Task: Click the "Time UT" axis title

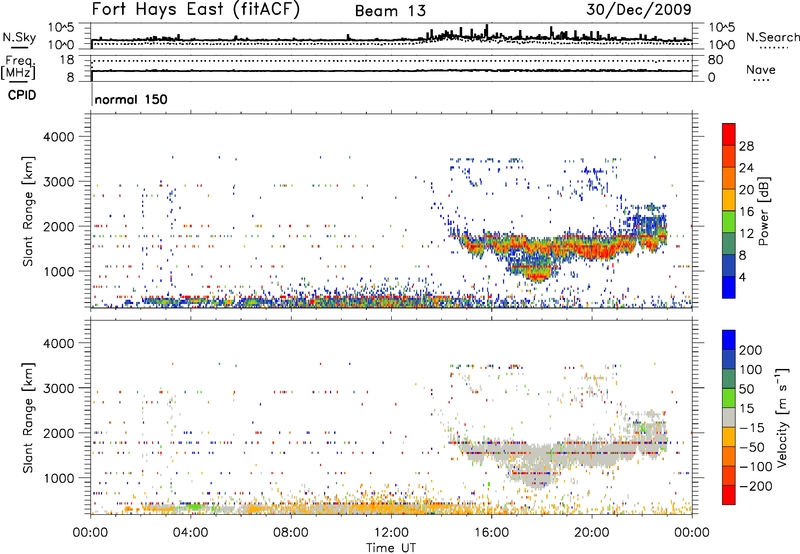Action: 391,548
